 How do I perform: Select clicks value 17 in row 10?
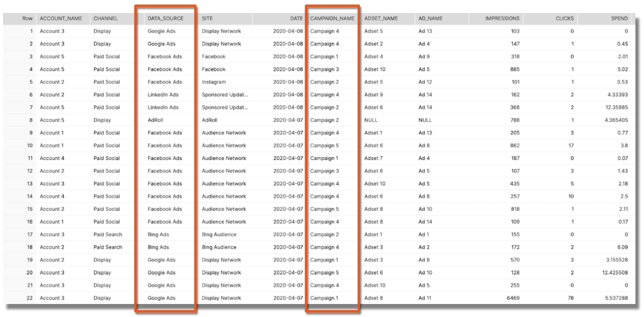(571, 146)
